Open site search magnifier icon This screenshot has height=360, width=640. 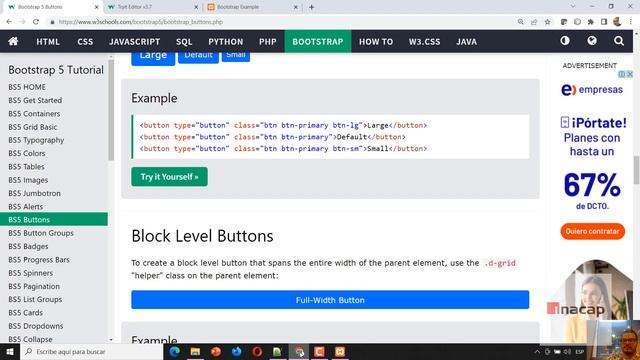click(619, 41)
